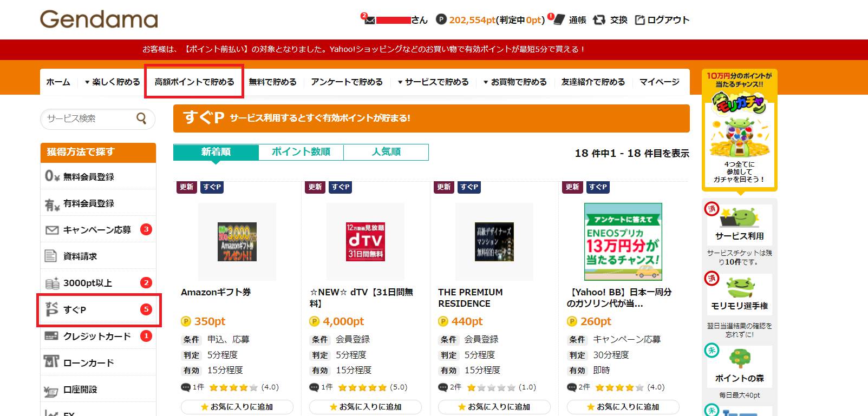
Task: Open the ☆NEW☆ dTV title link
Action: [362, 298]
